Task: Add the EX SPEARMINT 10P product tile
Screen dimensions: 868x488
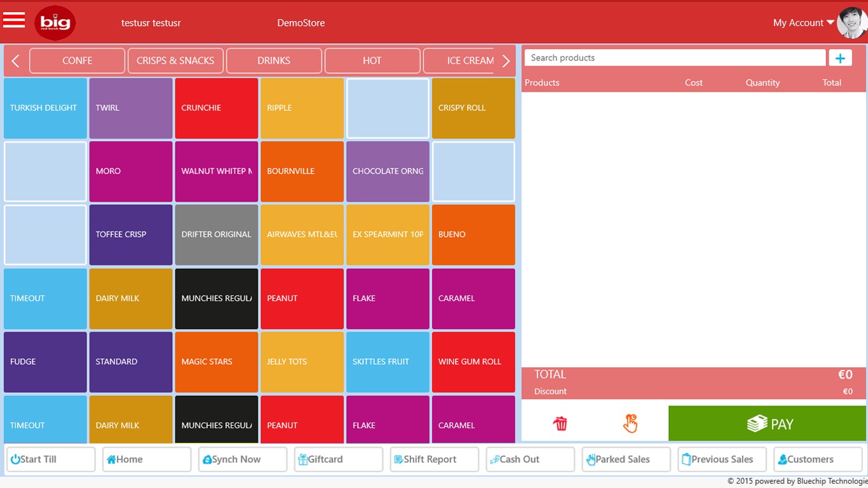Action: [x=388, y=234]
